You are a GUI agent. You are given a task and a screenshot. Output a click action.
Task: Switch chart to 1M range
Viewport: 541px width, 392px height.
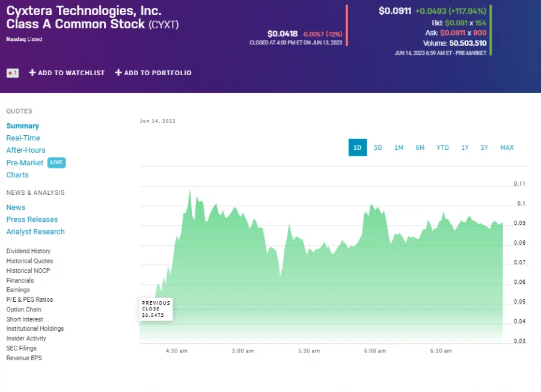coord(399,147)
